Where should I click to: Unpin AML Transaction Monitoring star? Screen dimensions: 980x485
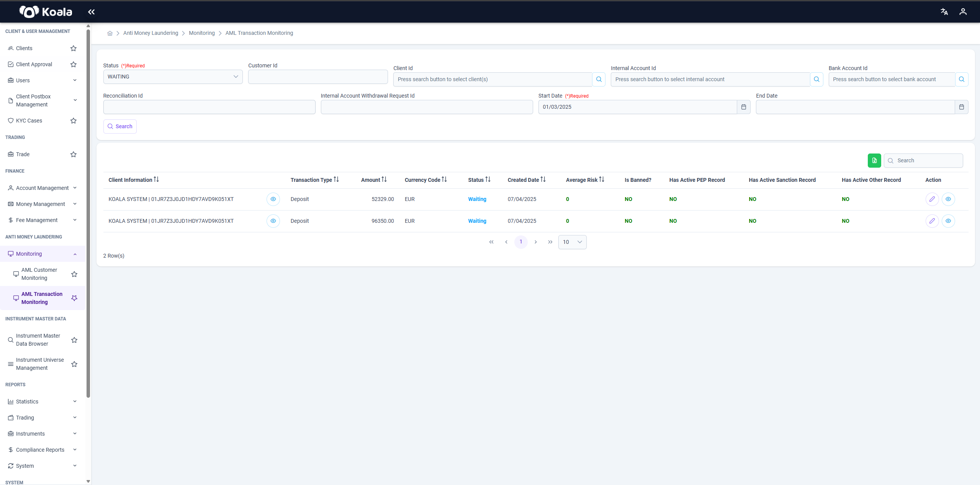(74, 298)
